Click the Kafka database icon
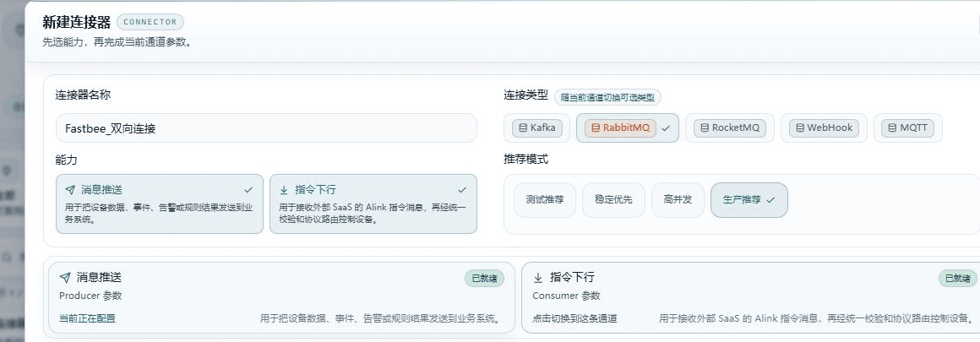 [x=522, y=128]
